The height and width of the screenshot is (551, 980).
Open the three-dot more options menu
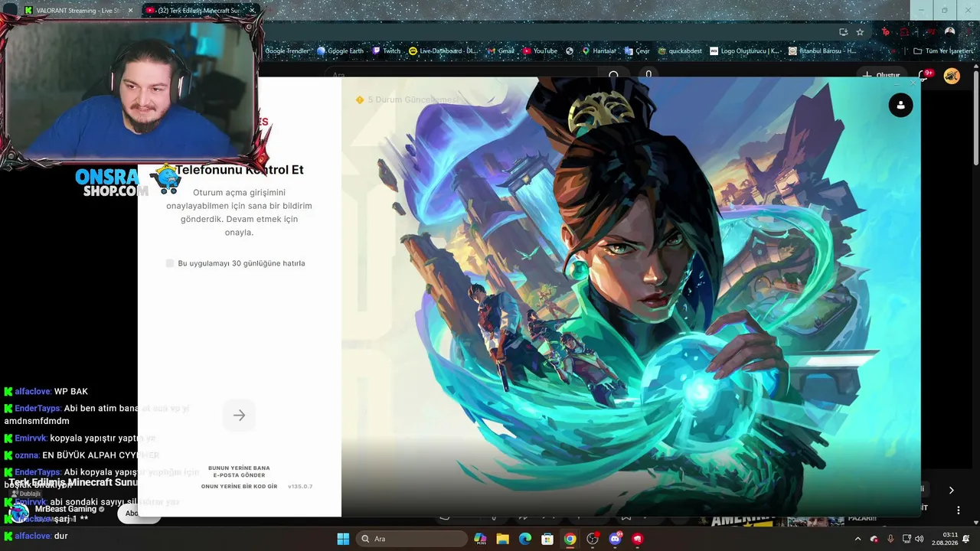tap(958, 510)
